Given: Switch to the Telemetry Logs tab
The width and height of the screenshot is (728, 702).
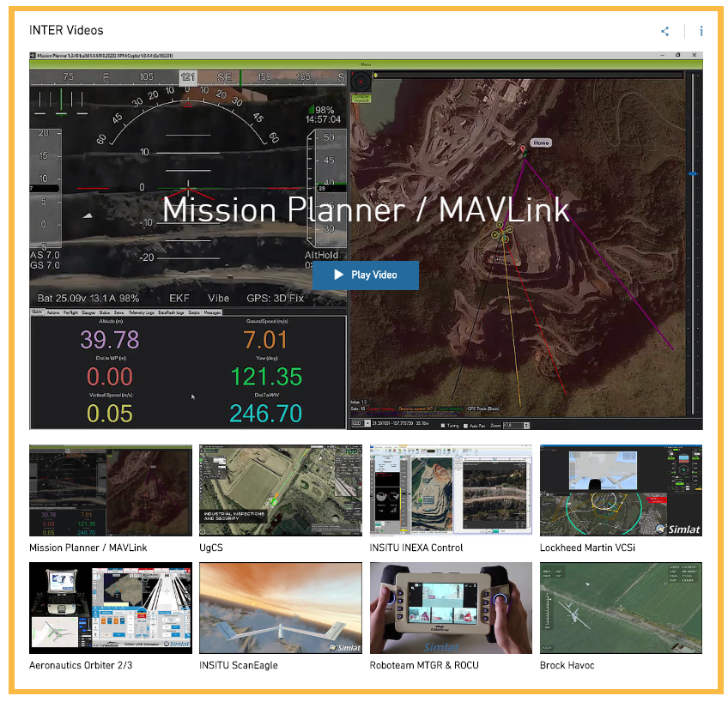Looking at the screenshot, I should (x=141, y=312).
